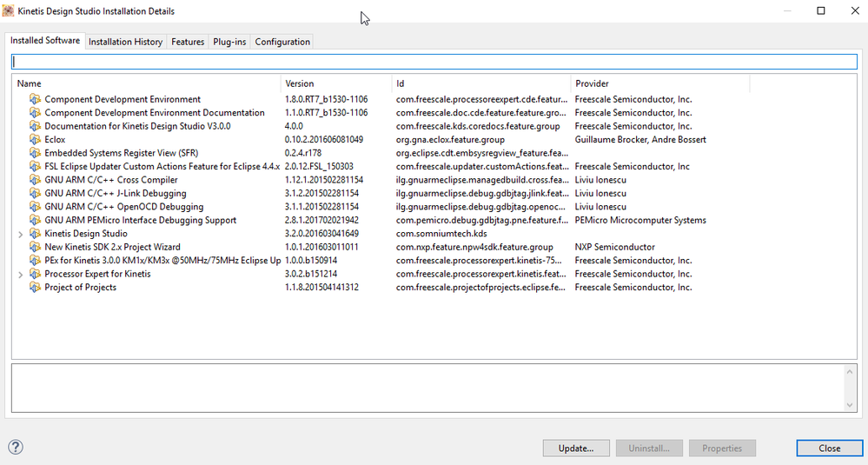This screenshot has height=465, width=868.
Task: Click the FSL Eclipse Updater feature icon
Action: tap(35, 166)
